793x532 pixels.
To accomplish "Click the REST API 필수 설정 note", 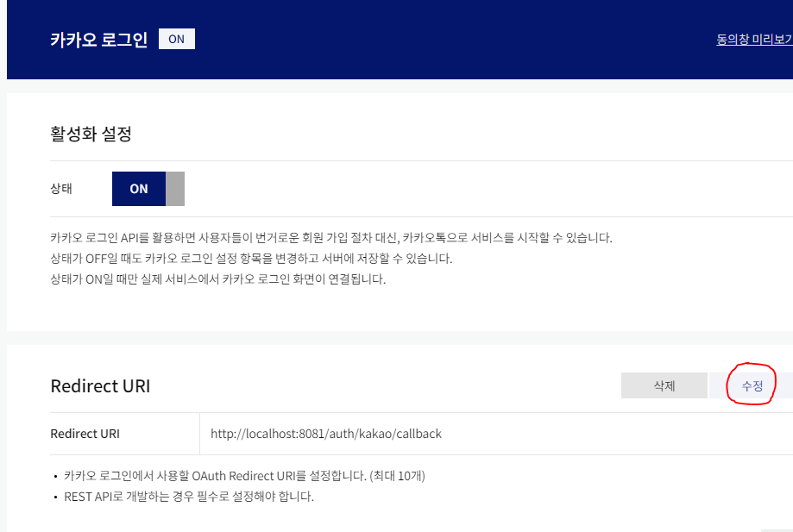I will coord(189,497).
